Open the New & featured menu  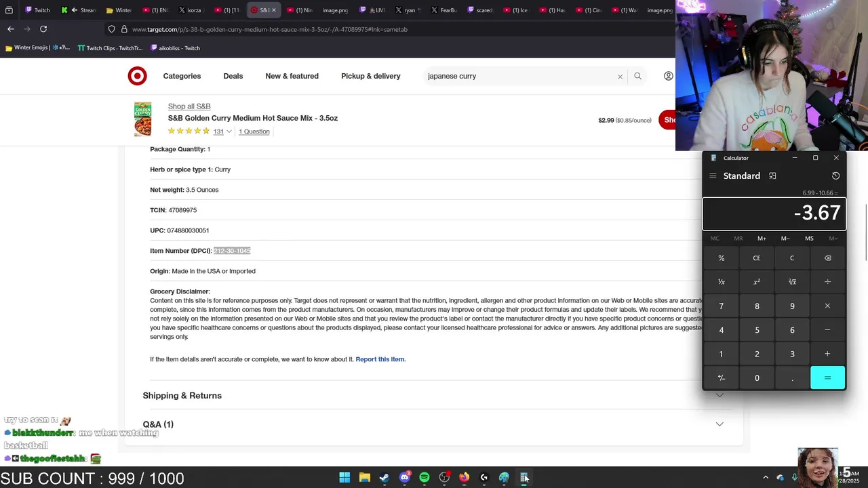292,76
